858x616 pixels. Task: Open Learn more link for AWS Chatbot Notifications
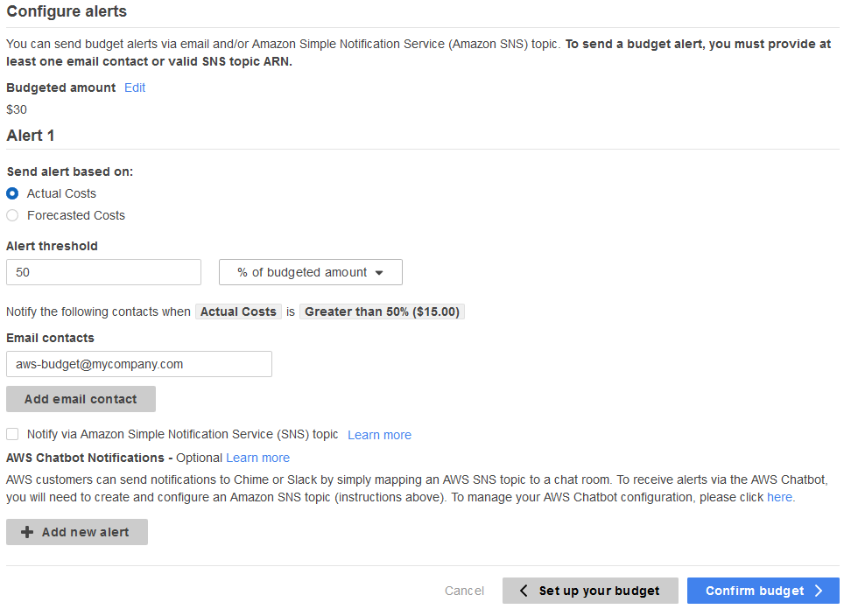point(257,458)
